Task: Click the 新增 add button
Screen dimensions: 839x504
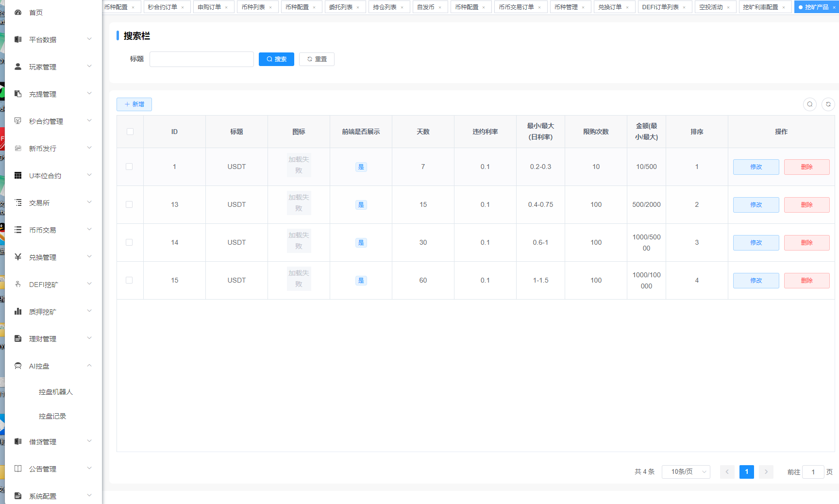Action: tap(134, 104)
